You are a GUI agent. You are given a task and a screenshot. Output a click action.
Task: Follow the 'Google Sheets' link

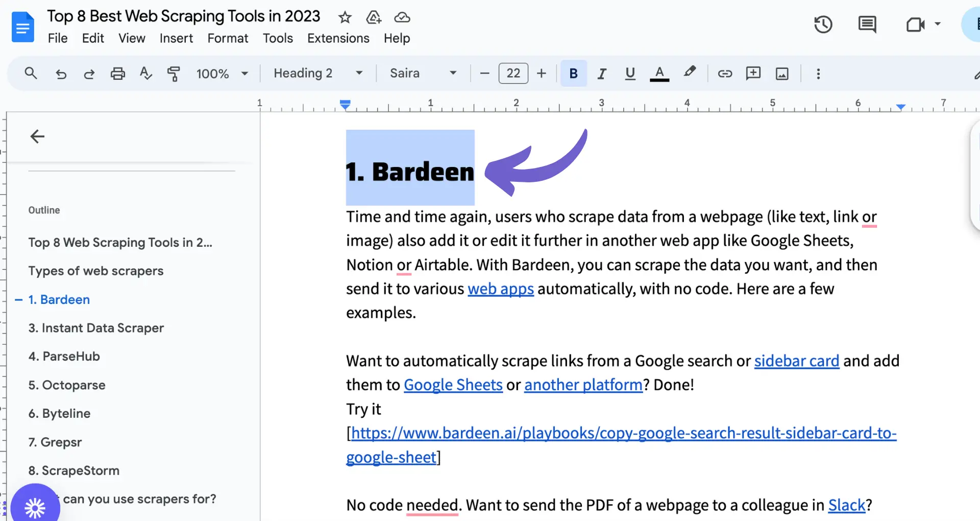click(453, 385)
